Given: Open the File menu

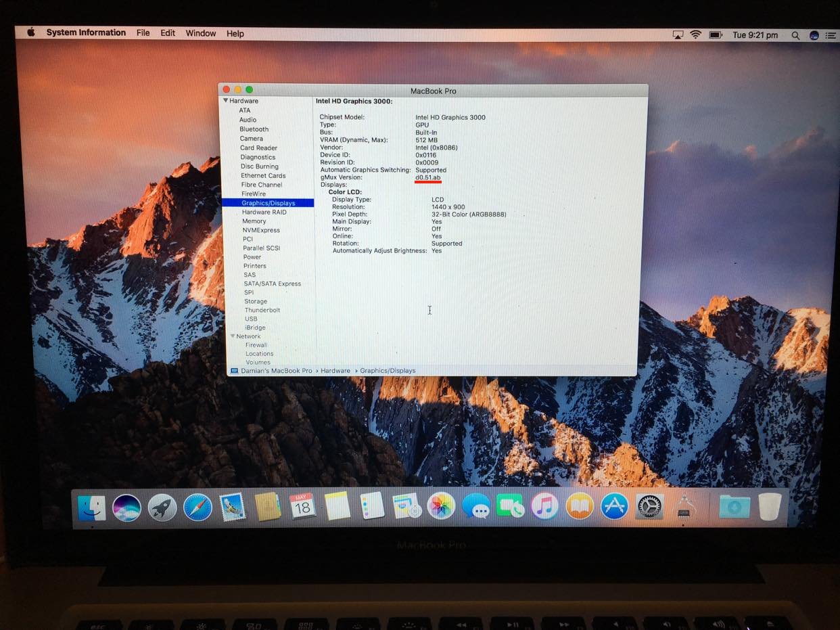Looking at the screenshot, I should coord(143,32).
